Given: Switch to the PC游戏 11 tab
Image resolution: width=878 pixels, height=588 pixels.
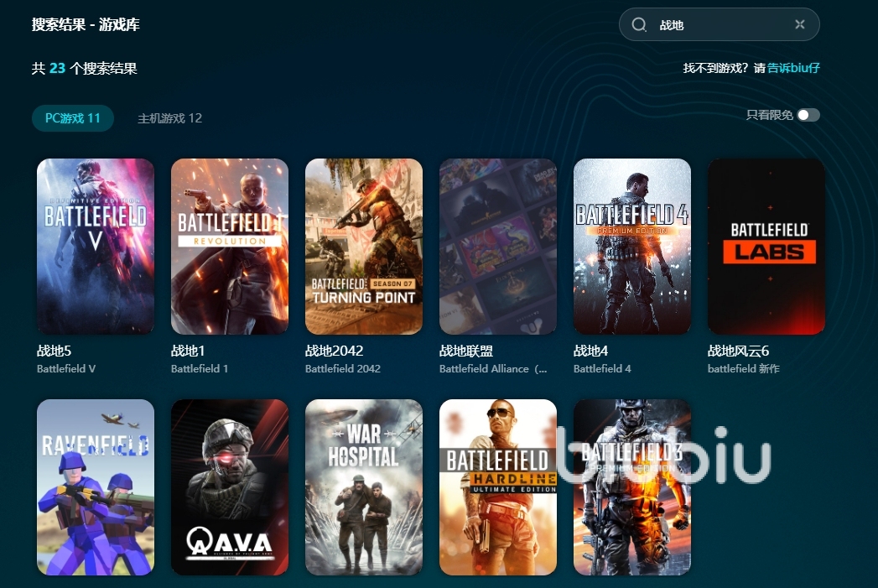Looking at the screenshot, I should coord(73,118).
